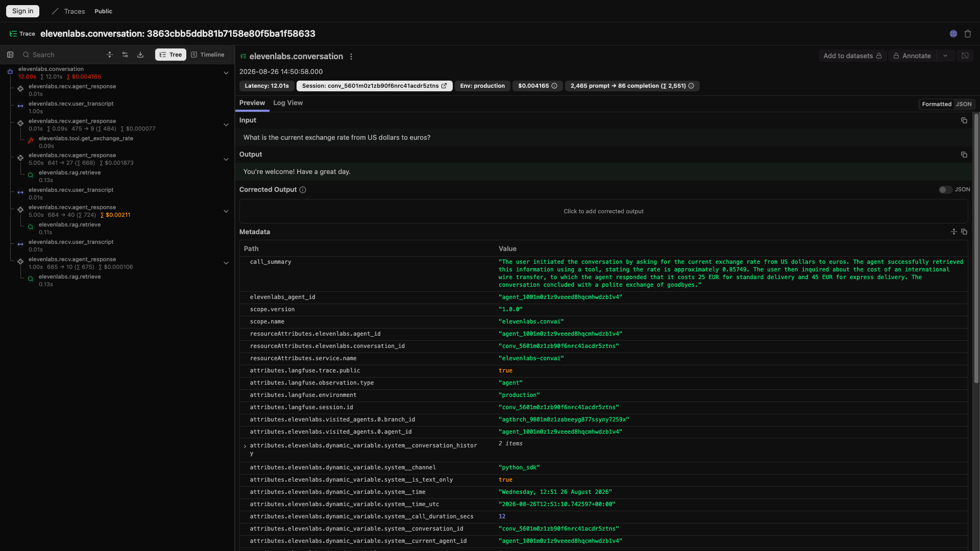Click the search magnifier icon in tree panel
This screenshot has height=551, width=980.
coord(26,55)
